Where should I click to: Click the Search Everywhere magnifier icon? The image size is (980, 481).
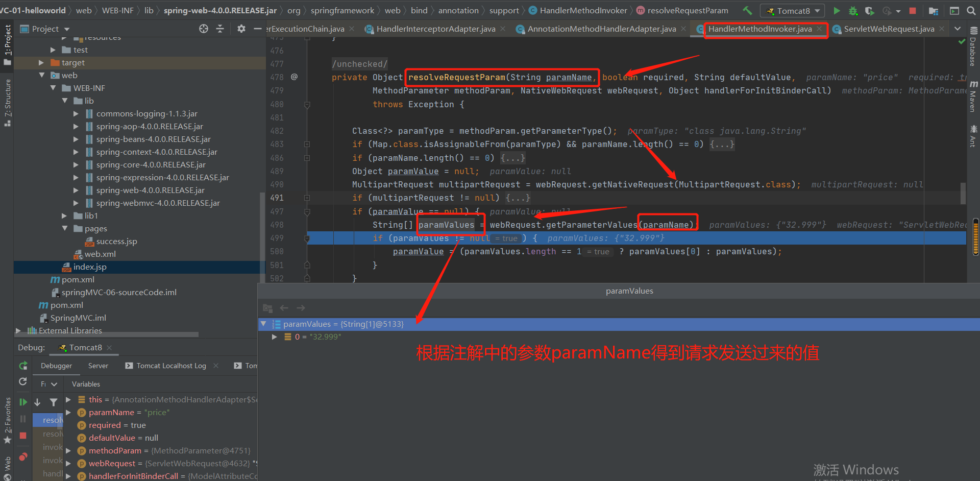[971, 10]
